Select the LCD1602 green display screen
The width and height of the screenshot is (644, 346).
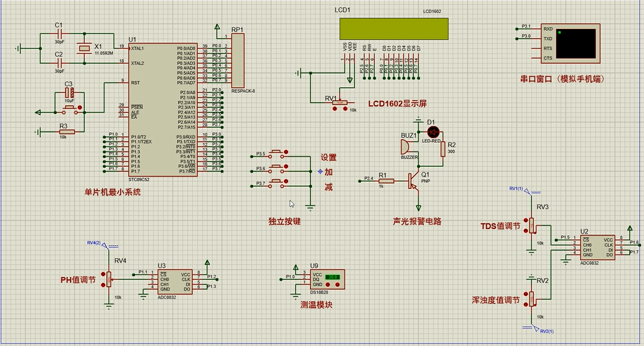click(393, 28)
